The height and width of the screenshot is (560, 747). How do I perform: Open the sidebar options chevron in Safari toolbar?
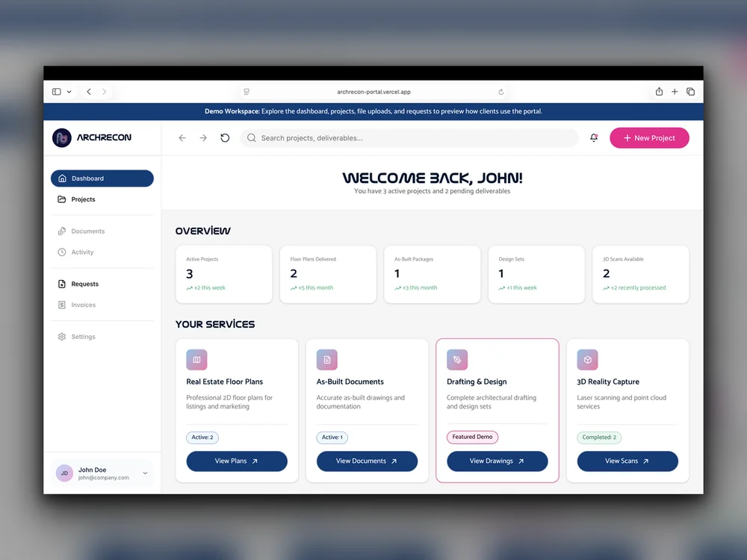[69, 92]
